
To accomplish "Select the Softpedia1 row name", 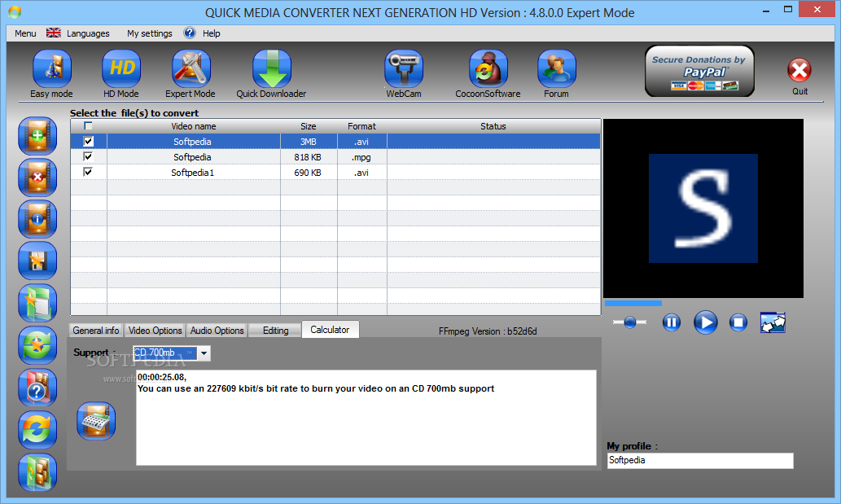I will coord(193,173).
